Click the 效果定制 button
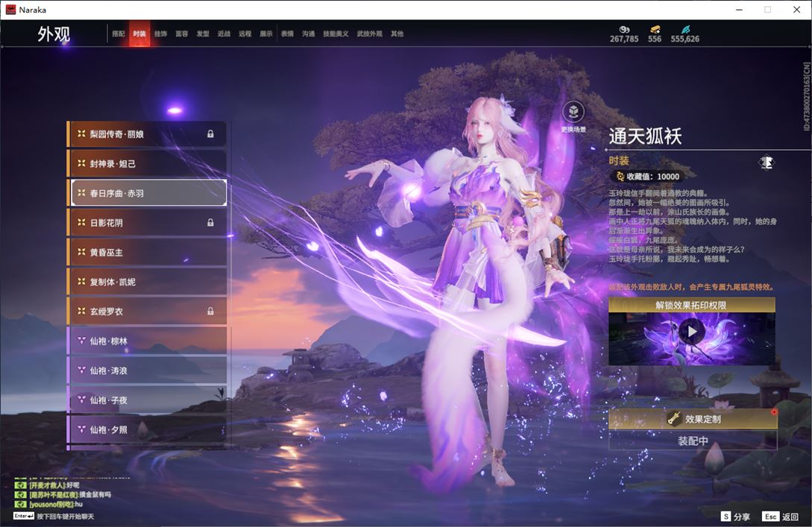 point(693,419)
